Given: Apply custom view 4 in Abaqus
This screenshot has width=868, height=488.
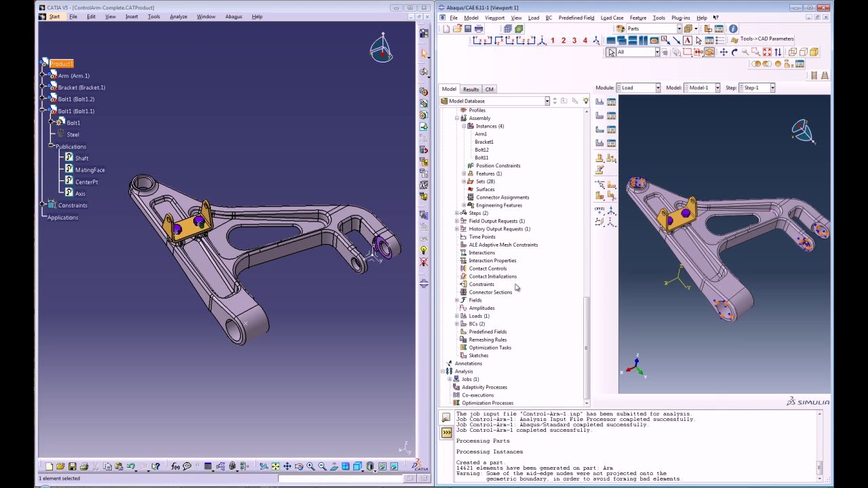Looking at the screenshot, I should (x=585, y=41).
